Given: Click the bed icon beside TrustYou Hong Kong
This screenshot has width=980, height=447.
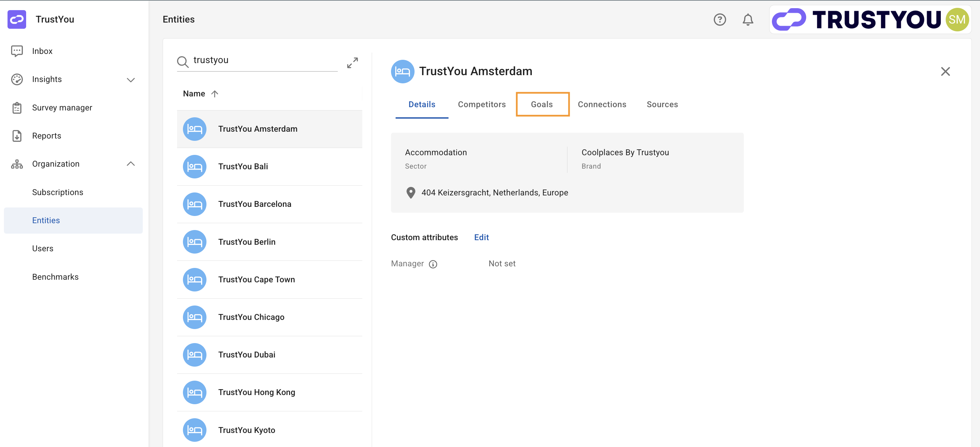Looking at the screenshot, I should click(x=194, y=393).
